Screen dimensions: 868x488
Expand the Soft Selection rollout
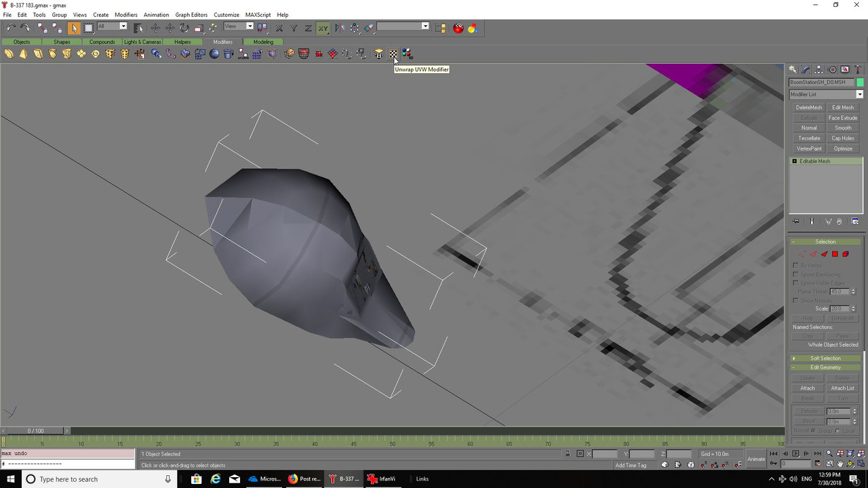825,359
